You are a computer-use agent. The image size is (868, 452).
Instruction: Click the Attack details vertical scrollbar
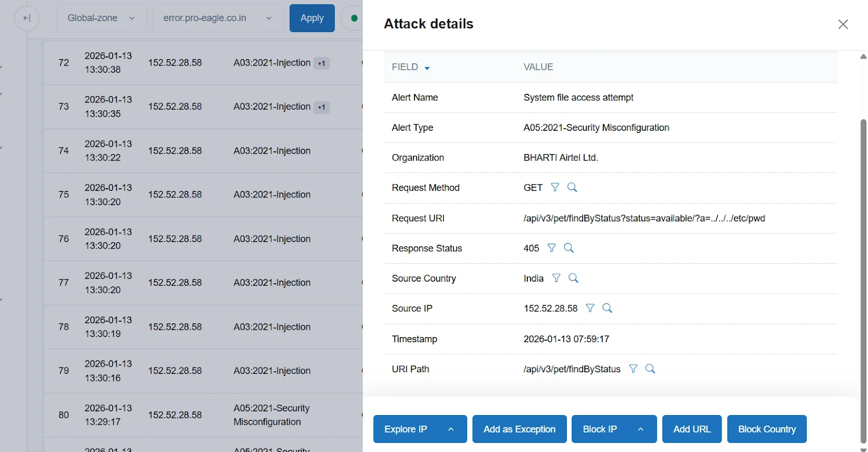tap(863, 271)
